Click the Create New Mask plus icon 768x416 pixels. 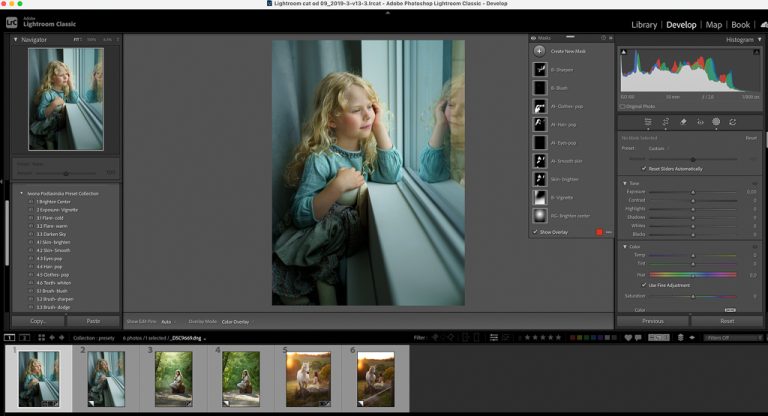pyautogui.click(x=540, y=50)
